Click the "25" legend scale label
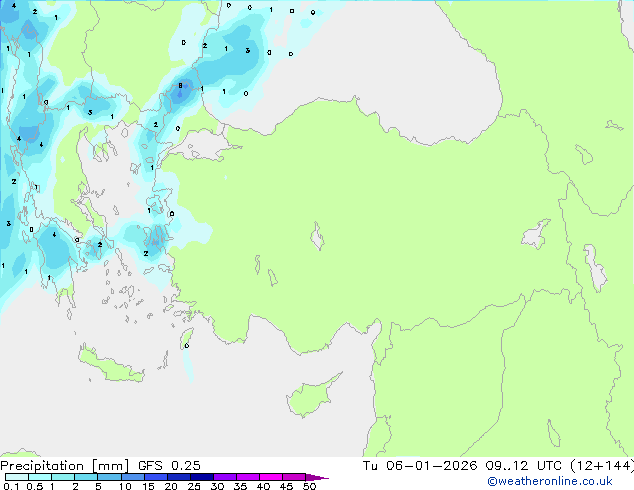The width and height of the screenshot is (634, 490). click(x=194, y=486)
